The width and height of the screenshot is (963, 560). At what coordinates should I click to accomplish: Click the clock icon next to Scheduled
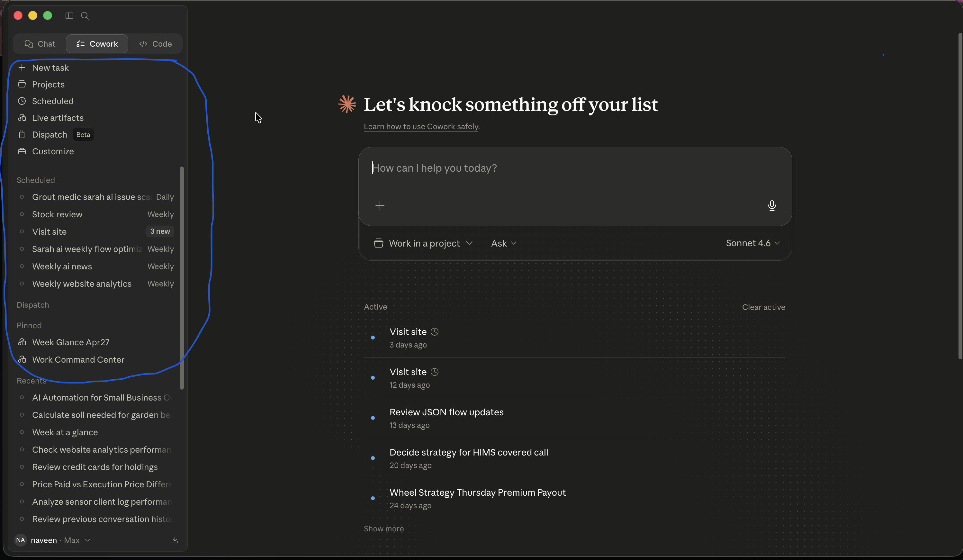[x=22, y=101]
